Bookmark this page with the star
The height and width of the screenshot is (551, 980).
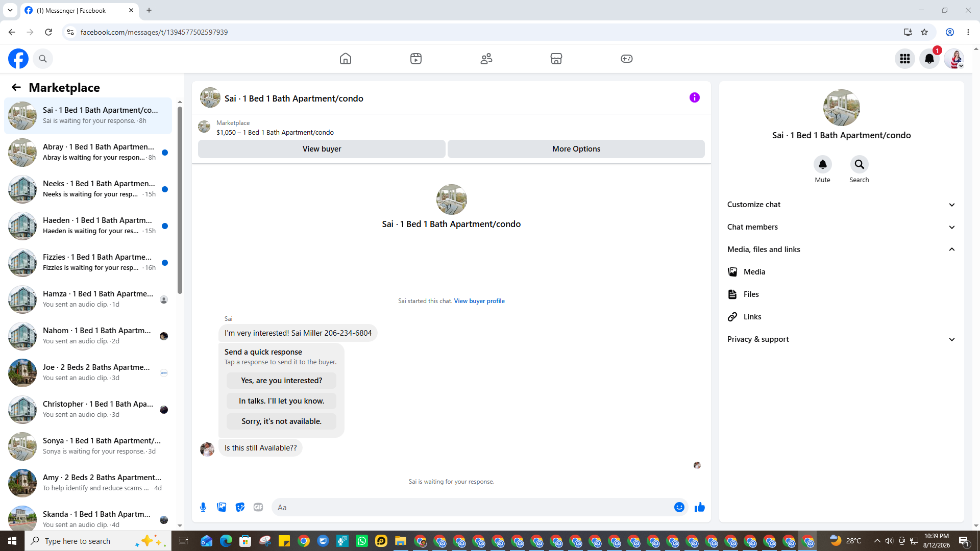[x=924, y=32]
